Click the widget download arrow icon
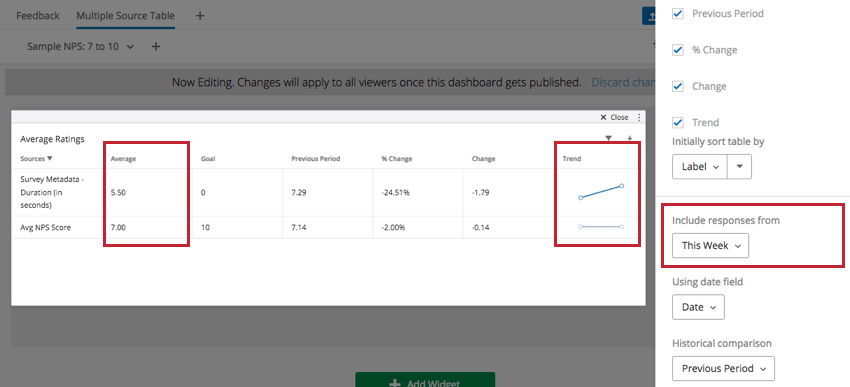 pos(629,139)
